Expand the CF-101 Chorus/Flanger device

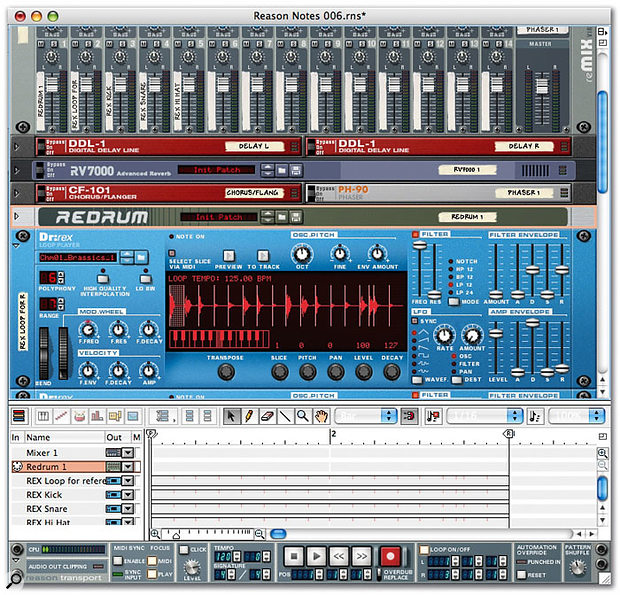click(17, 193)
